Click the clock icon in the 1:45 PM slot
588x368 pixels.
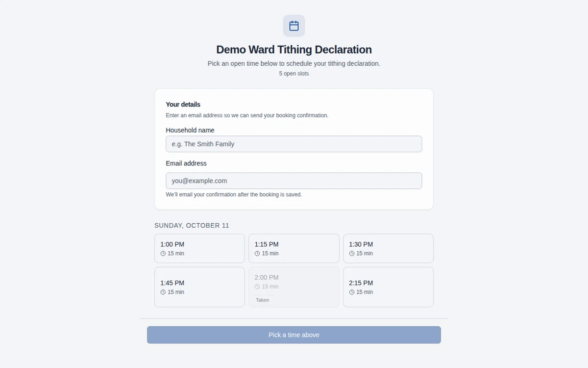pyautogui.click(x=163, y=292)
